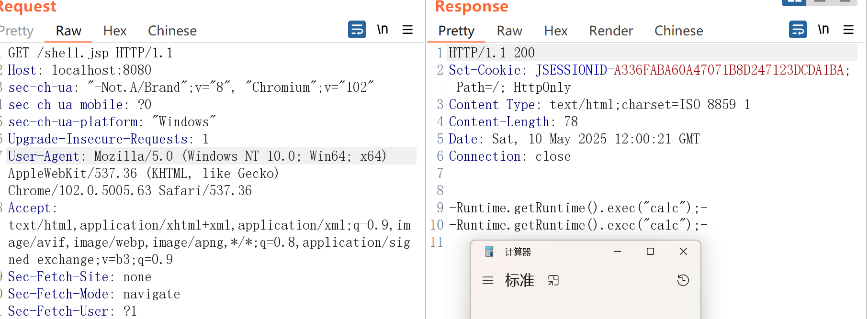This screenshot has width=868, height=319.
Task: Open the Response Hex tab
Action: (x=556, y=31)
